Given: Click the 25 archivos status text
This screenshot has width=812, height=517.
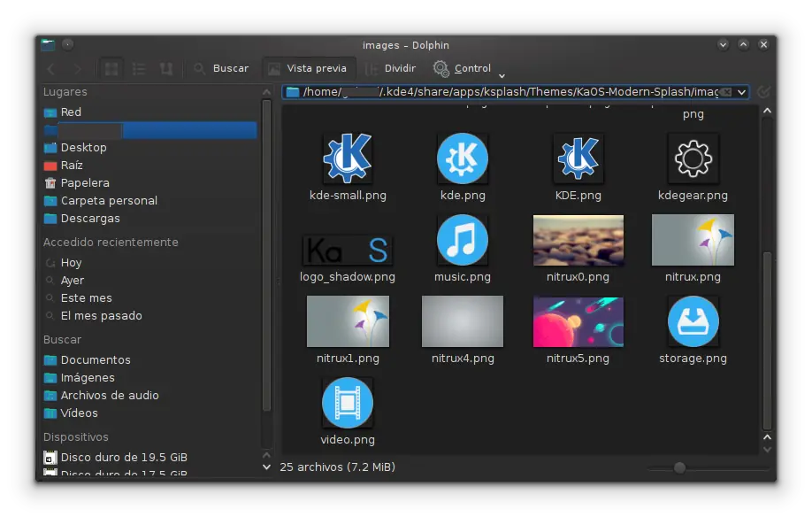Looking at the screenshot, I should 337,467.
